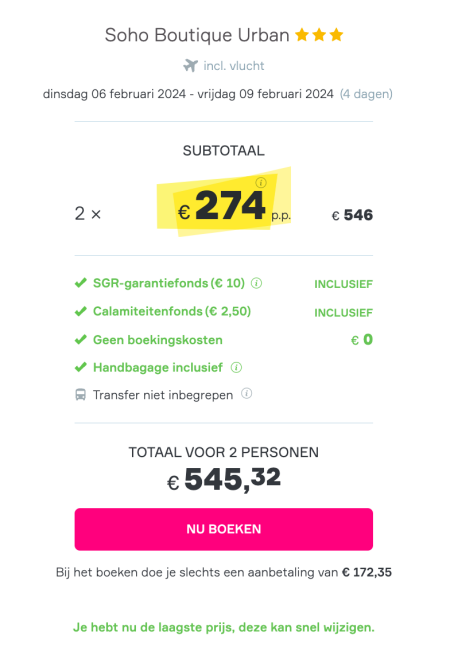The width and height of the screenshot is (450, 655).
Task: Click the checkmark next to Geen boekingskosten
Action: tap(80, 340)
